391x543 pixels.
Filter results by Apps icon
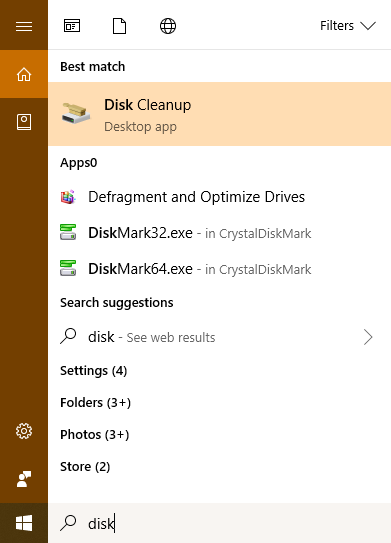point(72,26)
